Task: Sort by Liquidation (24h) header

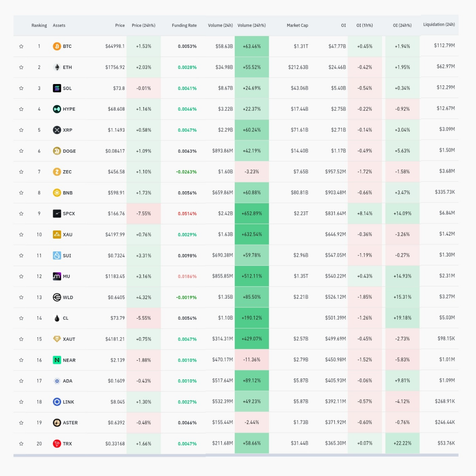Action: [439, 25]
